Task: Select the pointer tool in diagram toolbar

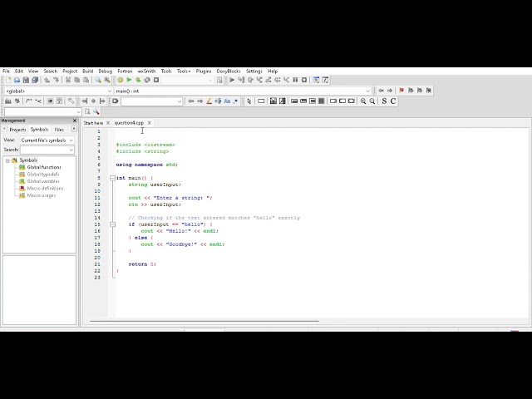Action: click(x=249, y=101)
